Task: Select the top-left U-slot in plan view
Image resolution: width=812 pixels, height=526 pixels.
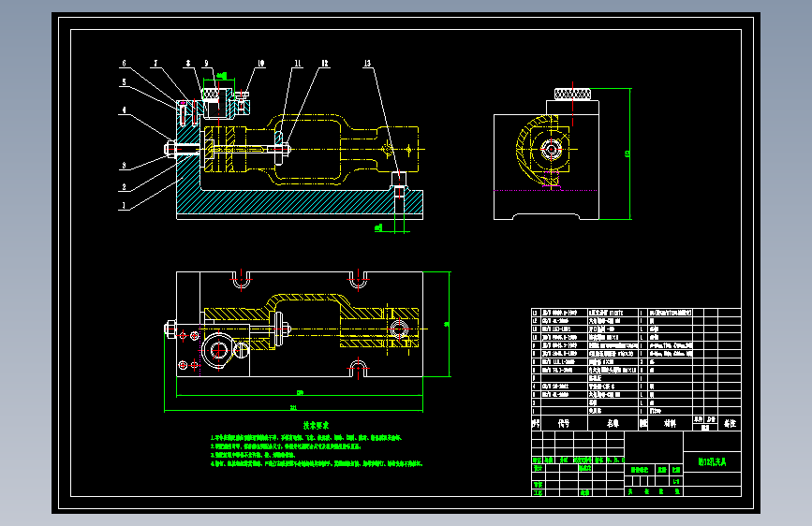Action: [241, 280]
